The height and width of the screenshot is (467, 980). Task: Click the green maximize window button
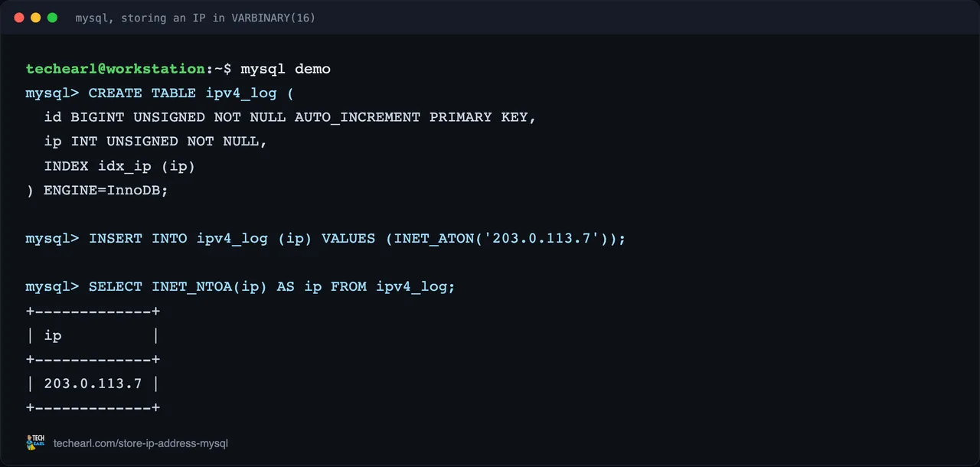pos(52,18)
